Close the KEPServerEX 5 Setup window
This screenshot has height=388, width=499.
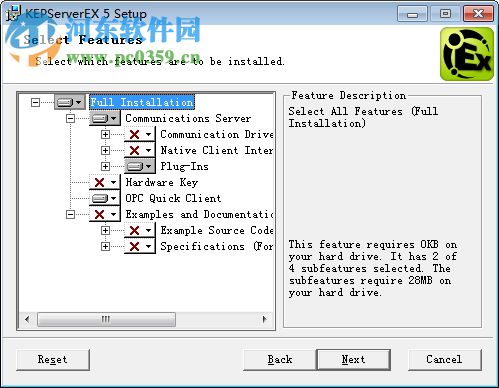(479, 14)
